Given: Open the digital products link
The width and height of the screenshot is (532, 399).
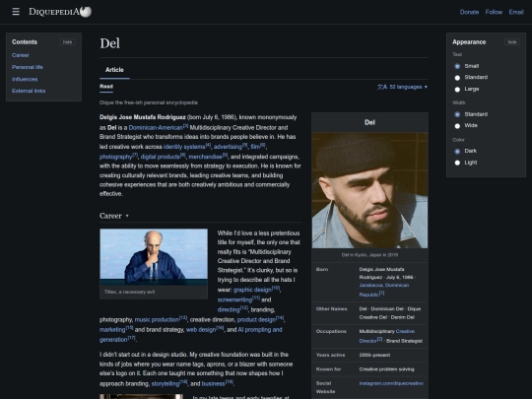Looking at the screenshot, I should [161, 157].
